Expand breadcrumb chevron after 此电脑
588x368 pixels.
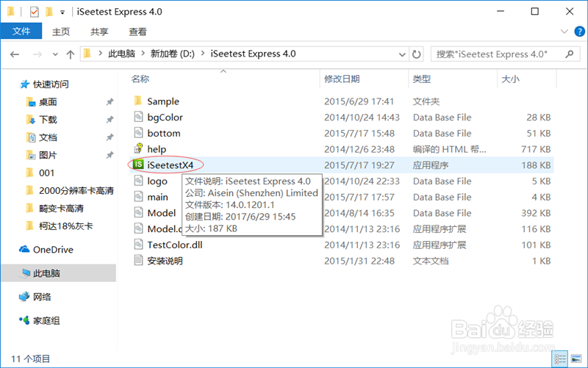point(143,54)
